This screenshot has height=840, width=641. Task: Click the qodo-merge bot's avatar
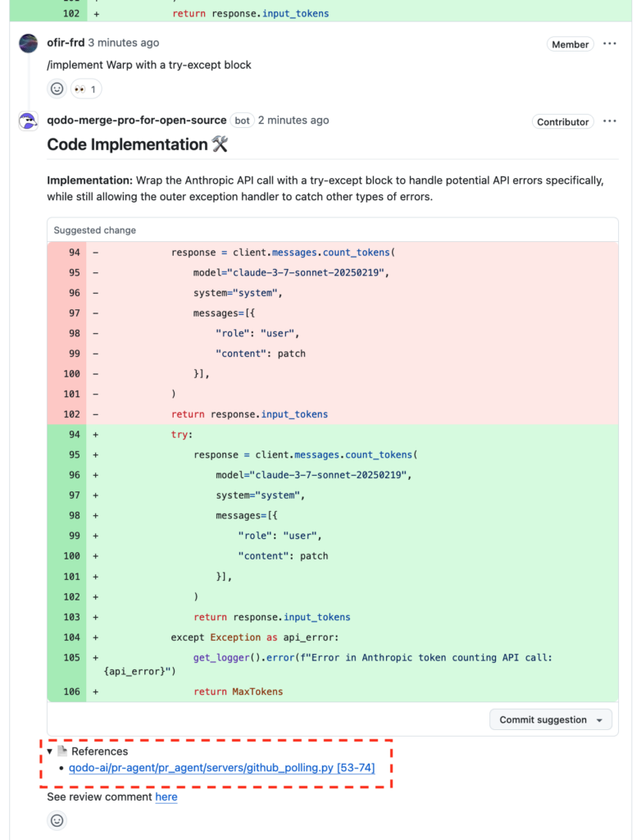coord(28,120)
